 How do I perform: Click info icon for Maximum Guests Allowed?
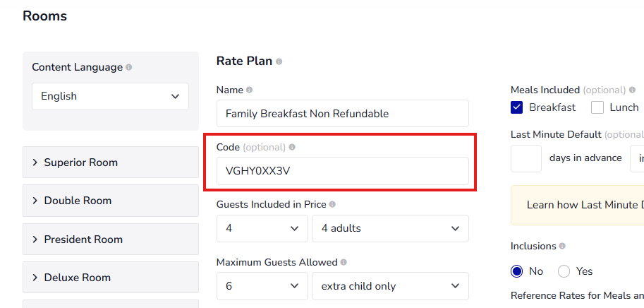coord(344,262)
